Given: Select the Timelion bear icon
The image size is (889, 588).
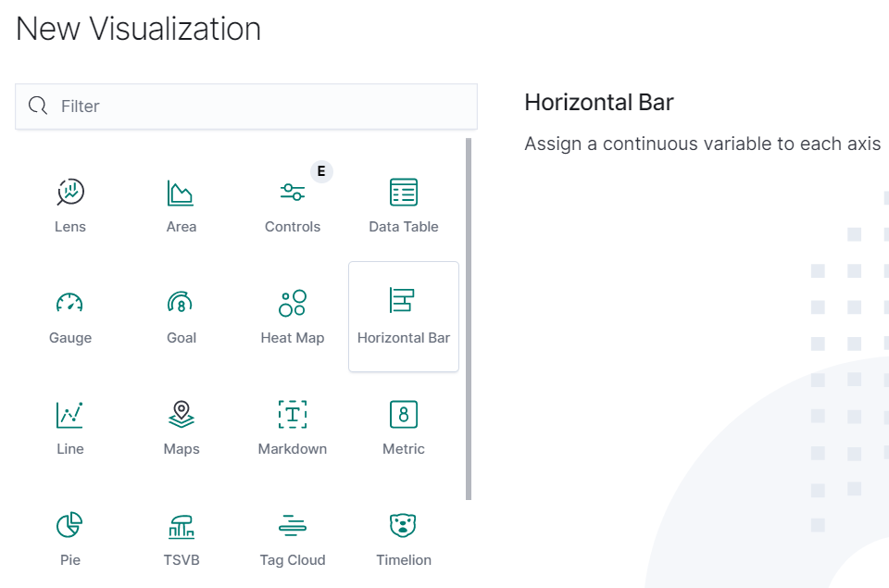Looking at the screenshot, I should 403,525.
